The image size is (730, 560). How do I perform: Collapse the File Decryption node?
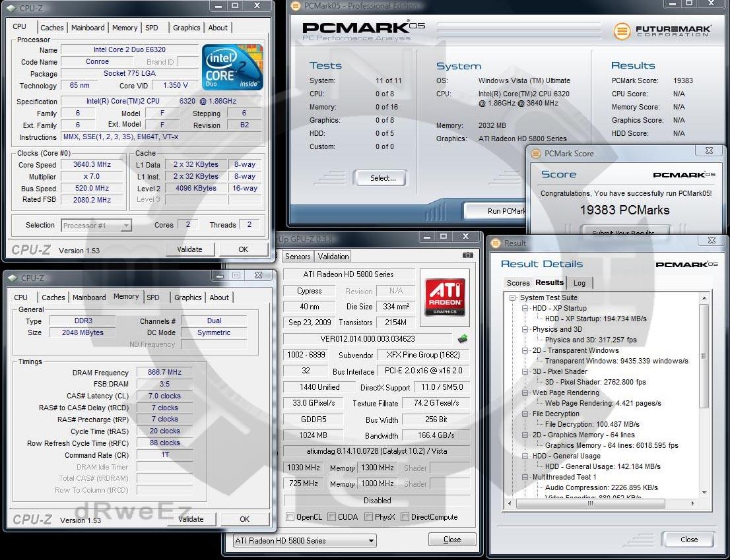(x=525, y=414)
